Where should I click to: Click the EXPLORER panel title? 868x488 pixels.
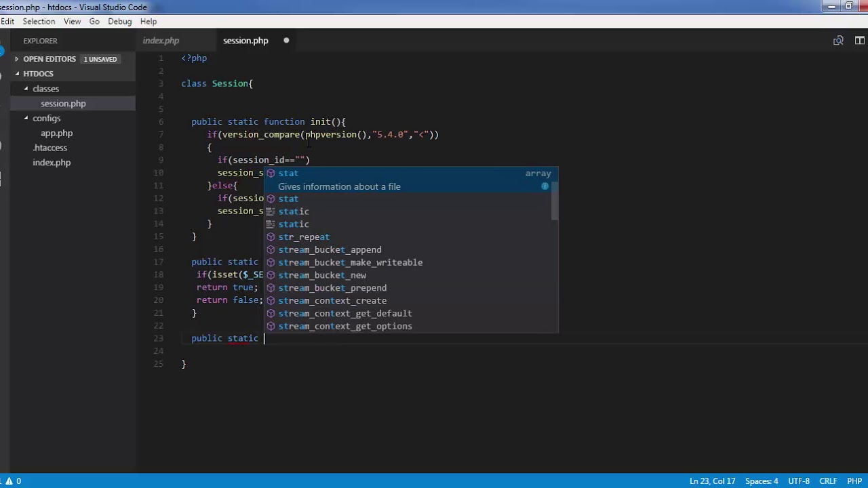[x=40, y=41]
